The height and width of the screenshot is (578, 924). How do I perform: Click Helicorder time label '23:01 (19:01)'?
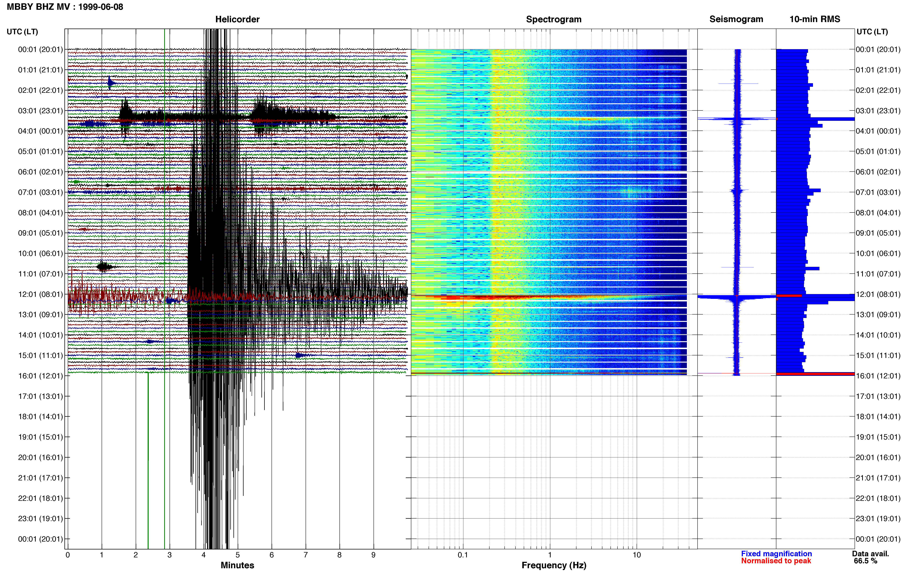[x=40, y=519]
